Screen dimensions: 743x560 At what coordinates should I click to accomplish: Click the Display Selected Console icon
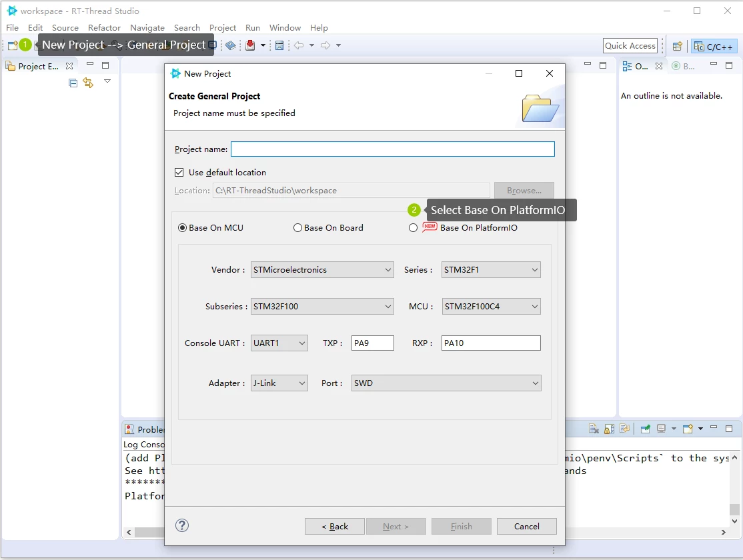point(662,429)
